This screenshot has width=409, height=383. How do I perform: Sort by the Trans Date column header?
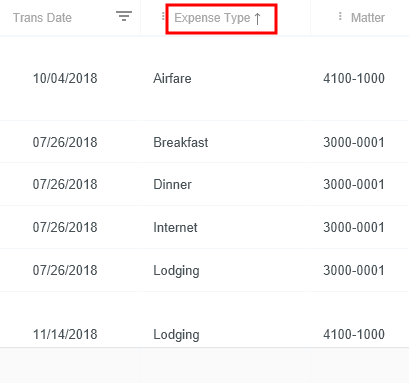(42, 18)
